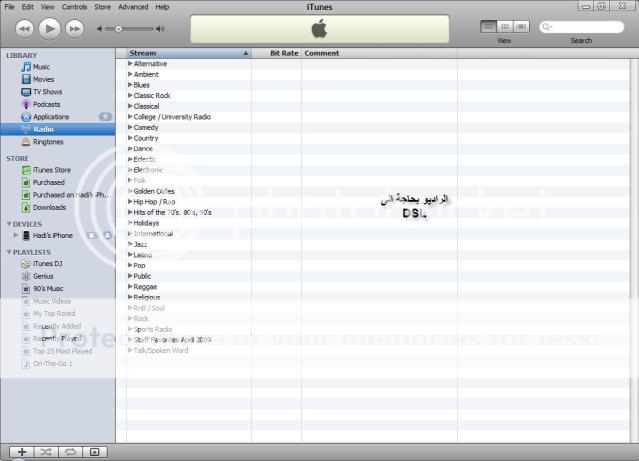Switch to grid view
Image resolution: width=639 pixels, height=461 pixels.
point(505,27)
